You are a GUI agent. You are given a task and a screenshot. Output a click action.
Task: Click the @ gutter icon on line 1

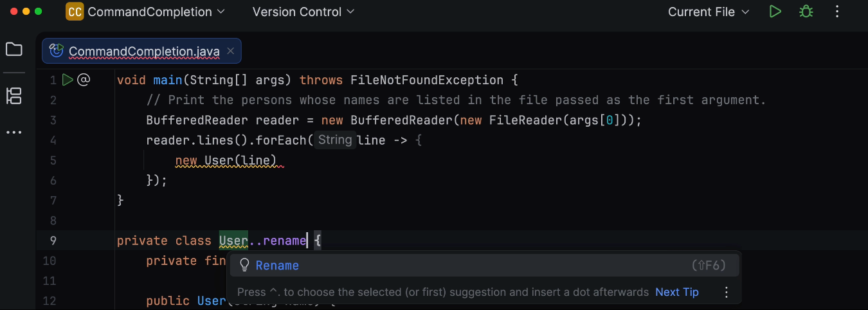[x=84, y=80]
